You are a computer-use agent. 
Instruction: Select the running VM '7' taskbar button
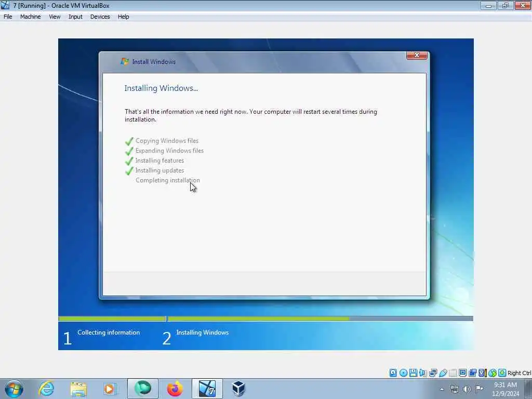(207, 389)
